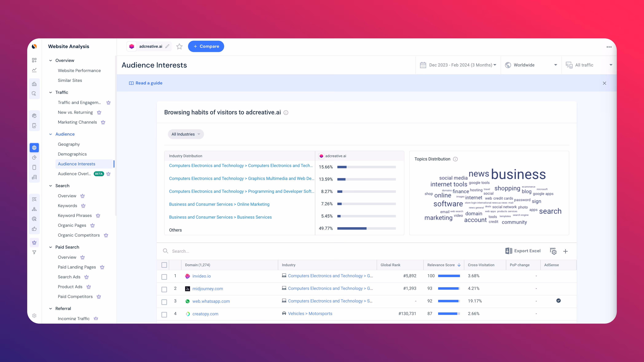Sort table by Relevance Score column
The height and width of the screenshot is (362, 644).
tap(444, 265)
